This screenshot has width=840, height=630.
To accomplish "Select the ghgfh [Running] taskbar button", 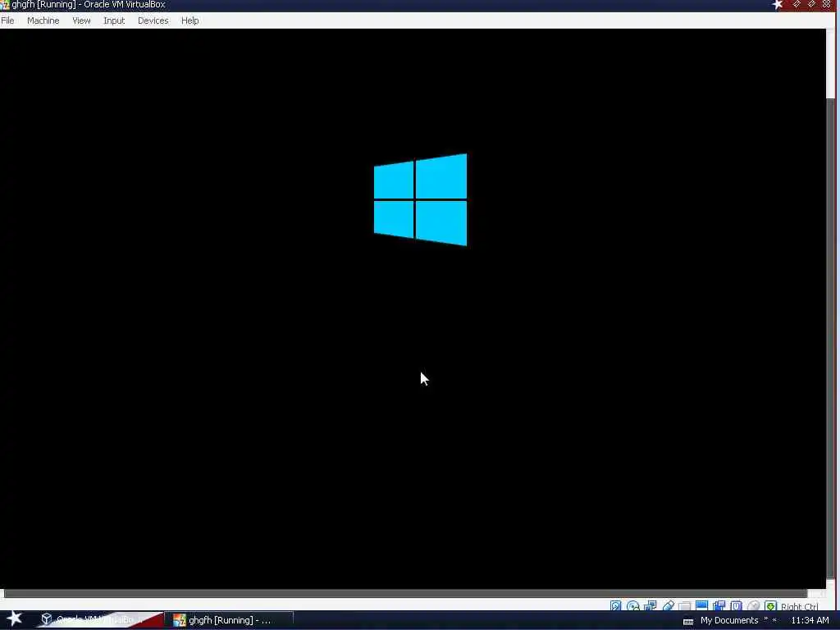I will click(231, 620).
